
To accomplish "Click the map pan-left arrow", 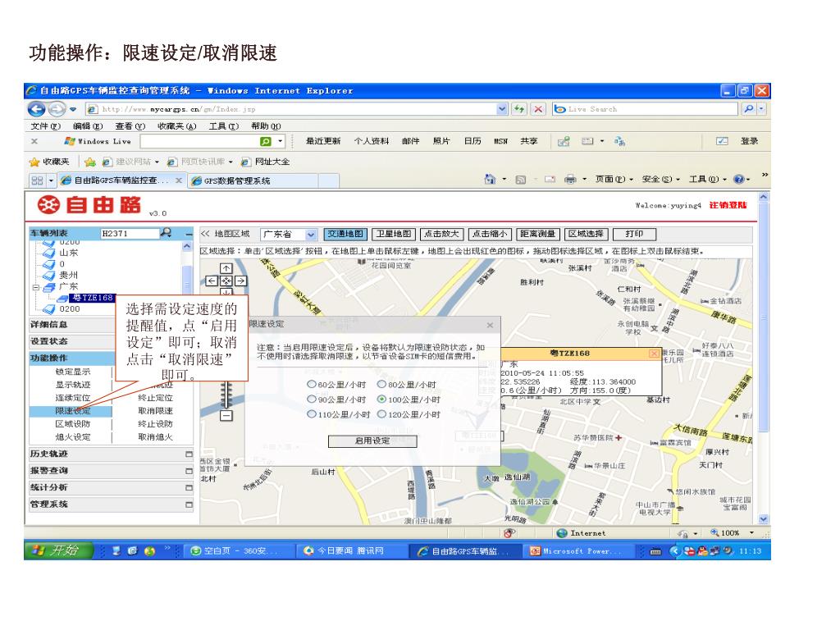I will (212, 280).
